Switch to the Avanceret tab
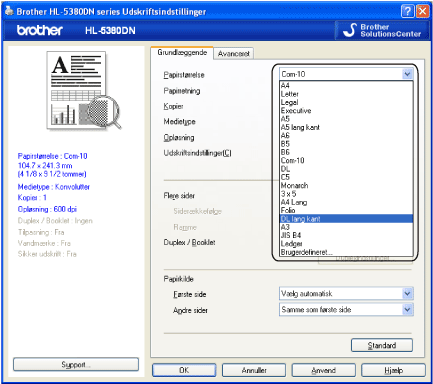This screenshot has height=384, width=433. point(233,54)
